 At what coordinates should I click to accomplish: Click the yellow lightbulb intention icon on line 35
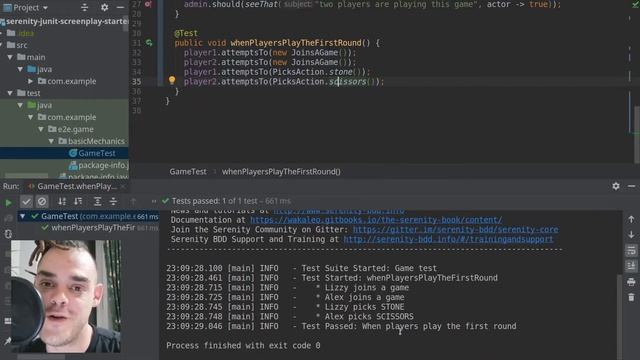[172, 80]
